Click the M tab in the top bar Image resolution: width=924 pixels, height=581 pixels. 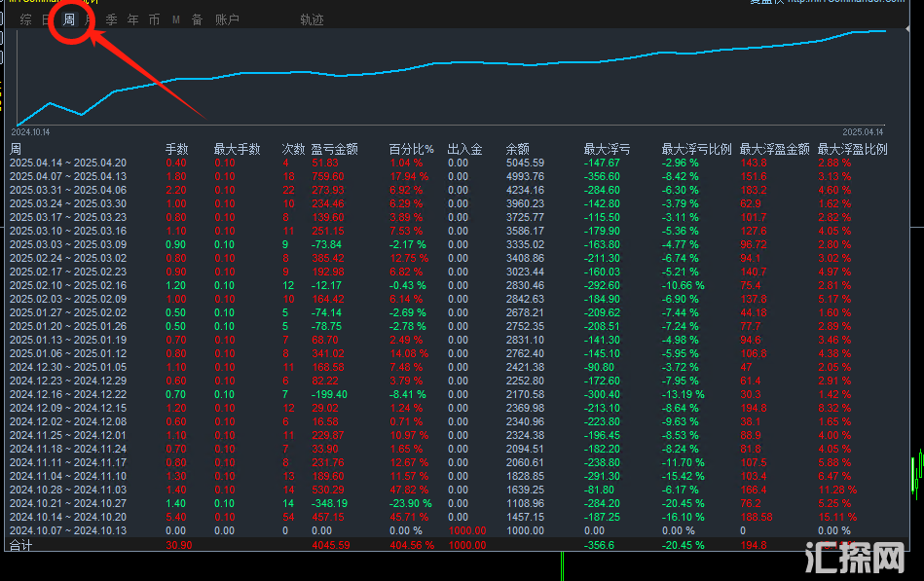click(x=175, y=19)
